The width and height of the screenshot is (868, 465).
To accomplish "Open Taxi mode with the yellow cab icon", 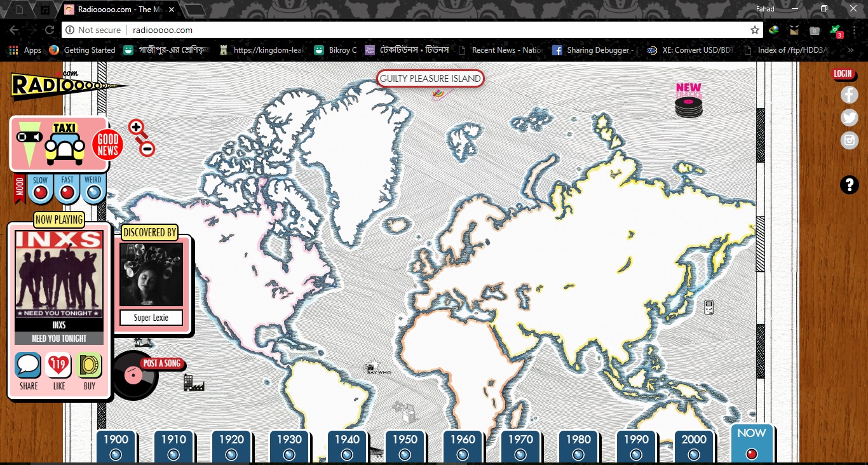I will 65,144.
